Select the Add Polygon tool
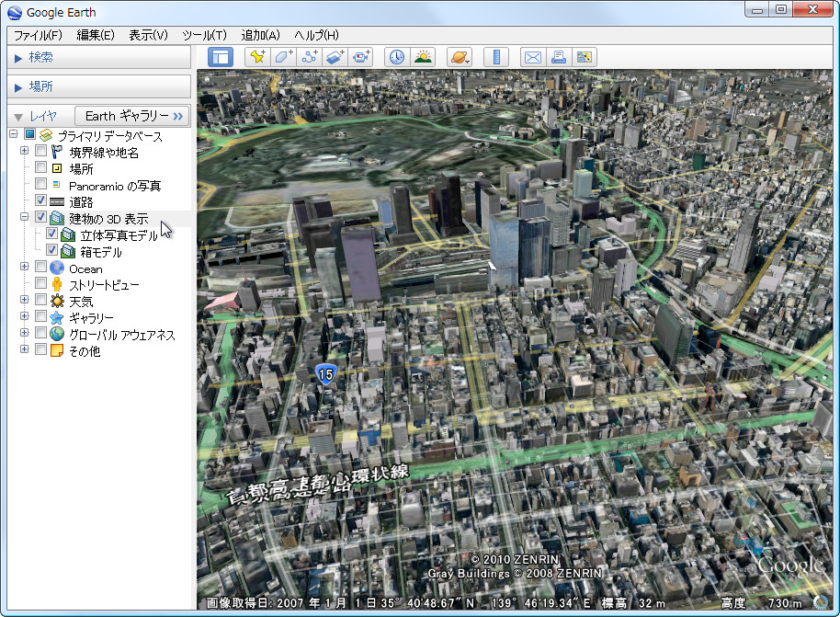840x617 pixels. (x=281, y=56)
